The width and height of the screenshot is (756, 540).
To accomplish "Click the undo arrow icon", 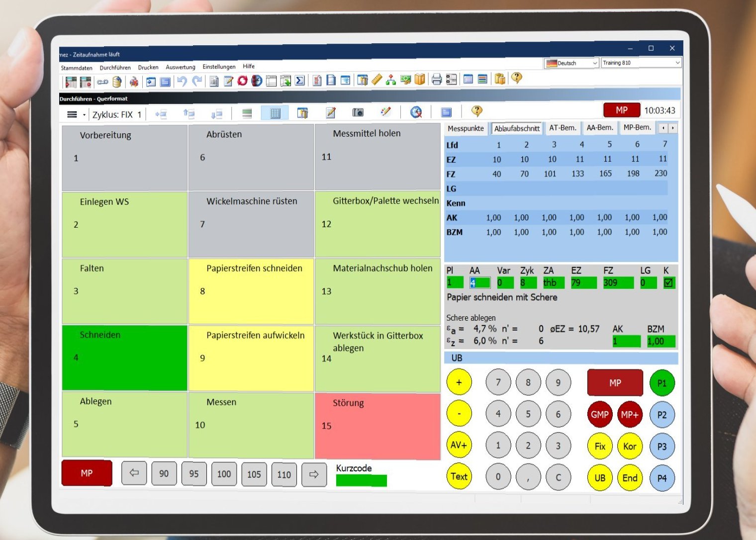I will pyautogui.click(x=182, y=81).
